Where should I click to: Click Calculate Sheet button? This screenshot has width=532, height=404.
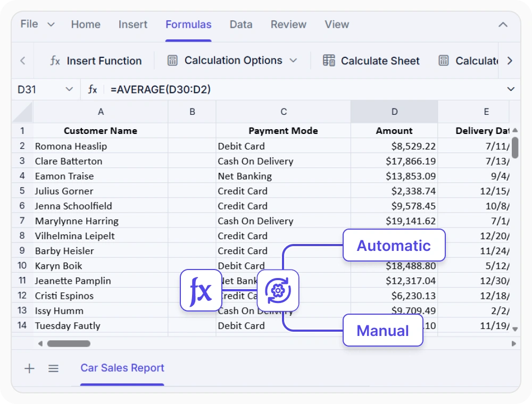tap(371, 61)
